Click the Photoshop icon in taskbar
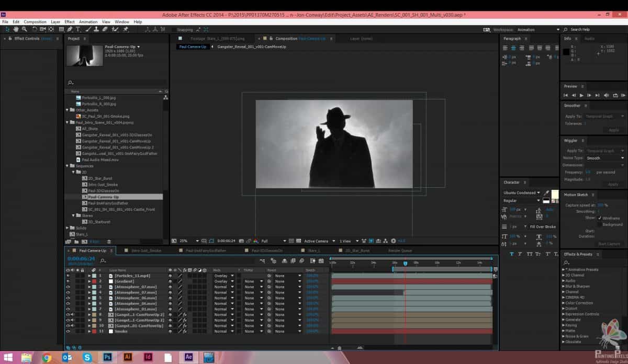The width and height of the screenshot is (628, 364). point(107,357)
